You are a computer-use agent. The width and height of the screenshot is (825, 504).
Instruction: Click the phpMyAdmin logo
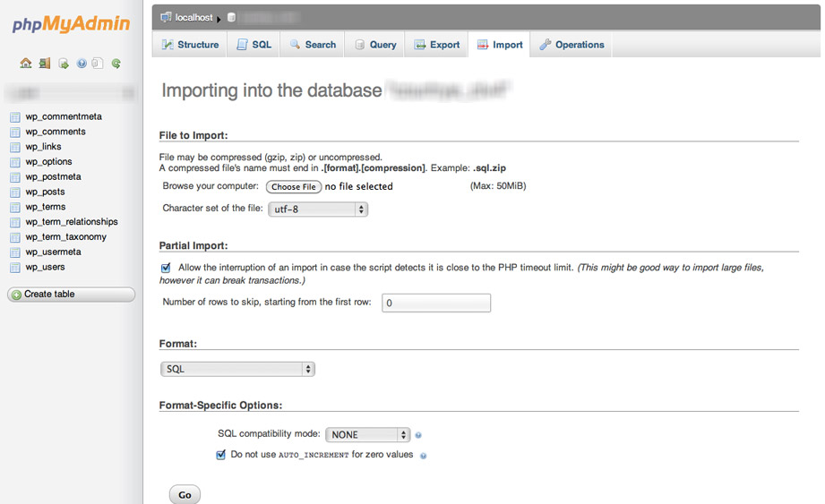click(x=71, y=23)
